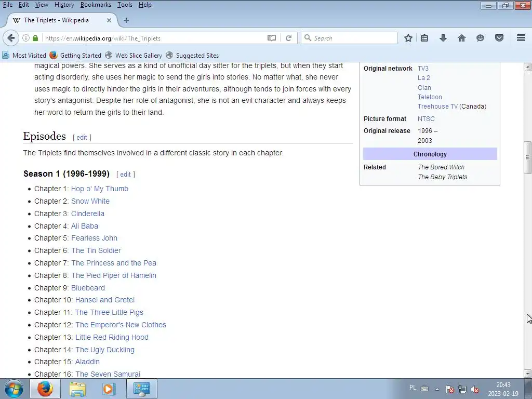
Task: Click edit link next to Season 1
Action: pos(125,175)
